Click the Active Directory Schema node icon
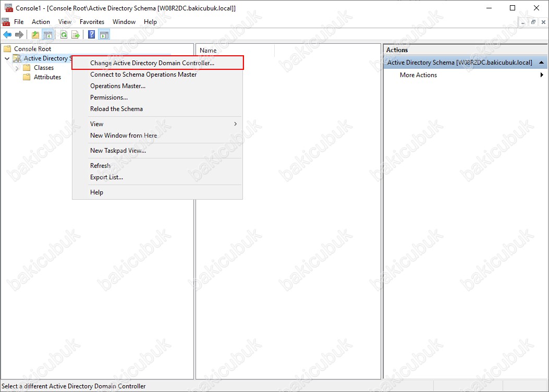The image size is (549, 392). pos(17,58)
